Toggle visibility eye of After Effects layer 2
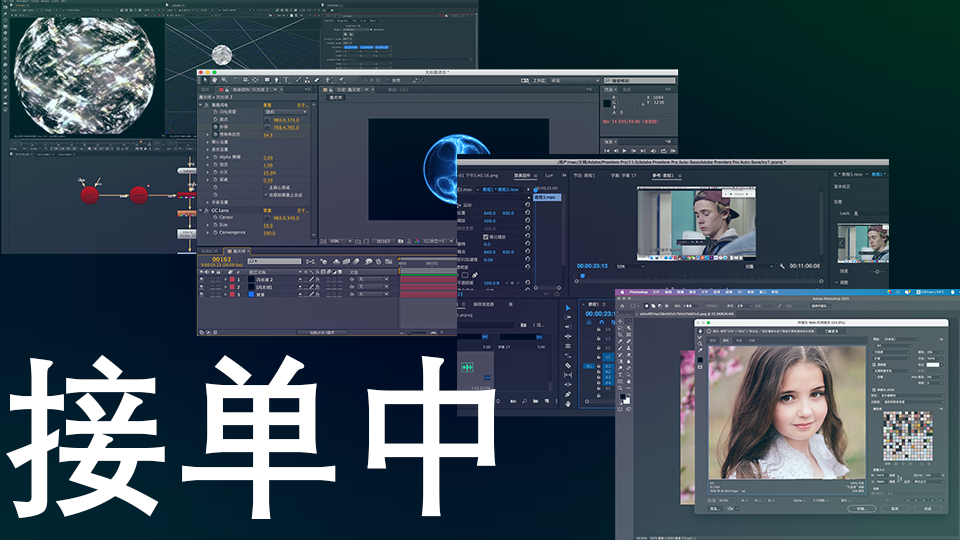960x540 pixels. (201, 287)
